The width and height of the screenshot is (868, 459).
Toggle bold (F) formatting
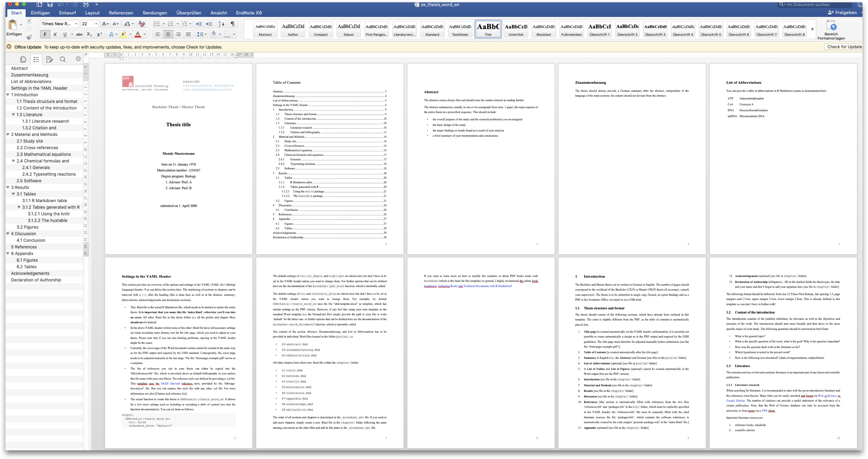(45, 34)
